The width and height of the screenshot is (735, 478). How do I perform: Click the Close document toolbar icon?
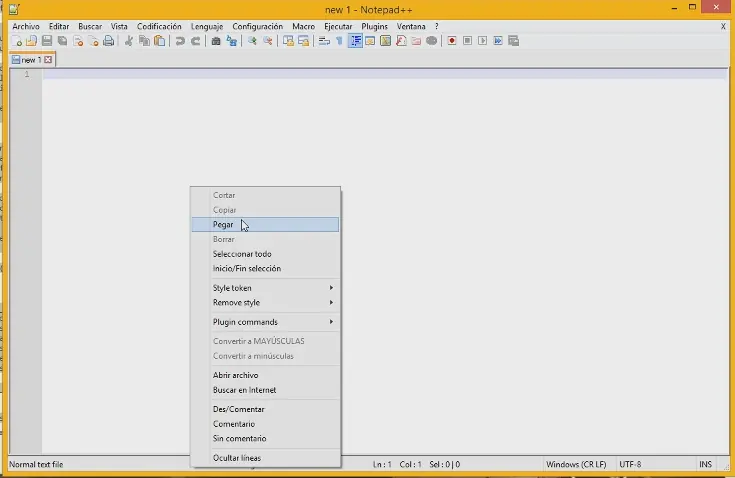click(x=78, y=41)
